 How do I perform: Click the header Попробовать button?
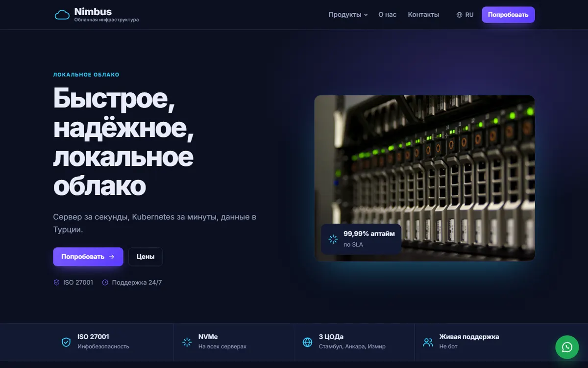click(508, 15)
